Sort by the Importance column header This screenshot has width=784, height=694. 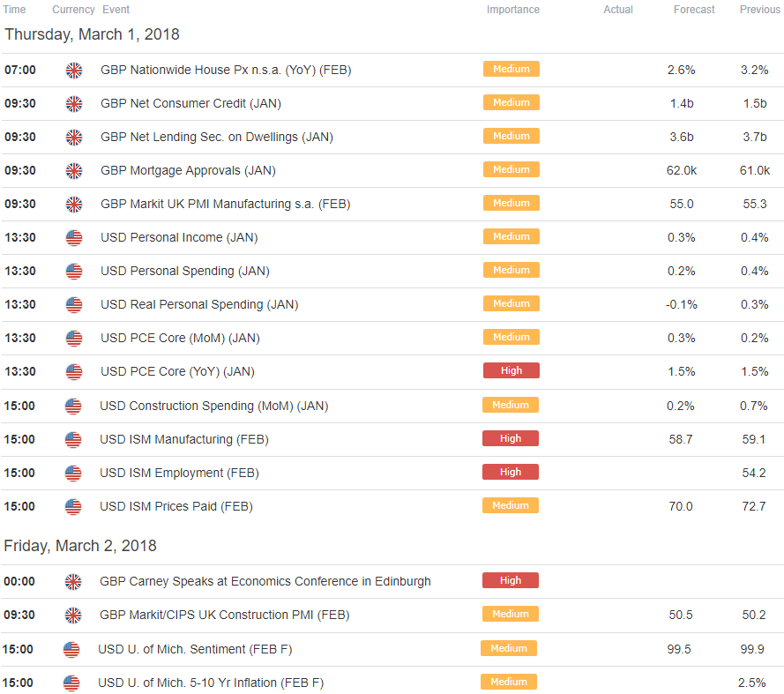tap(513, 10)
